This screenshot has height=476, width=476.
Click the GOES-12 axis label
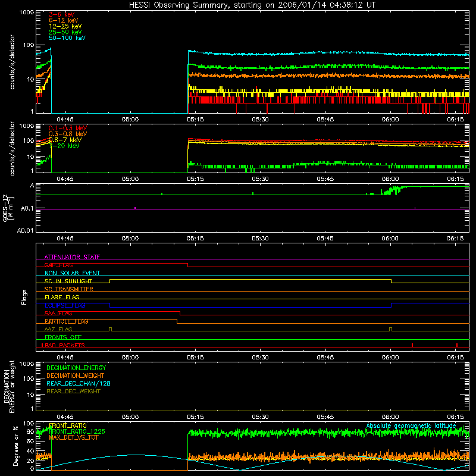pos(8,208)
